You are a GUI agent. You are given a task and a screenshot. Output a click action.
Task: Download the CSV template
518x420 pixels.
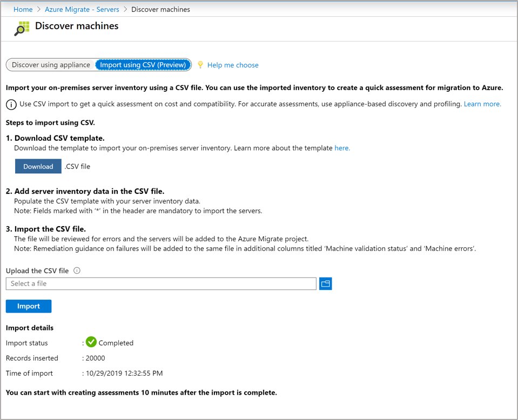pos(38,166)
